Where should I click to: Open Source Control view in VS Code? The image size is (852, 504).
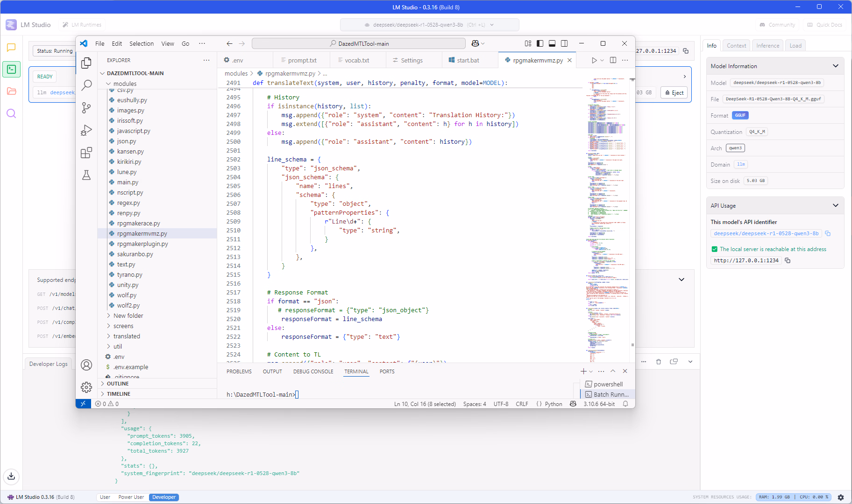pyautogui.click(x=86, y=108)
